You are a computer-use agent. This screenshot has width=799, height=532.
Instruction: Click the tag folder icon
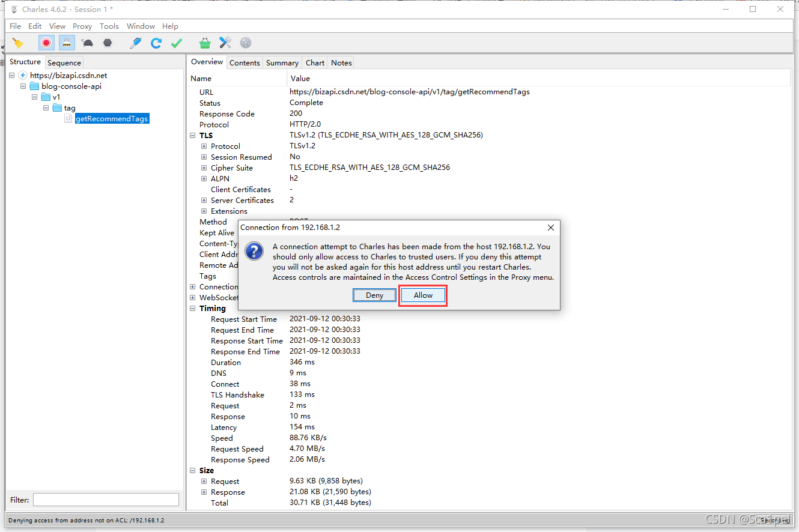pos(57,108)
